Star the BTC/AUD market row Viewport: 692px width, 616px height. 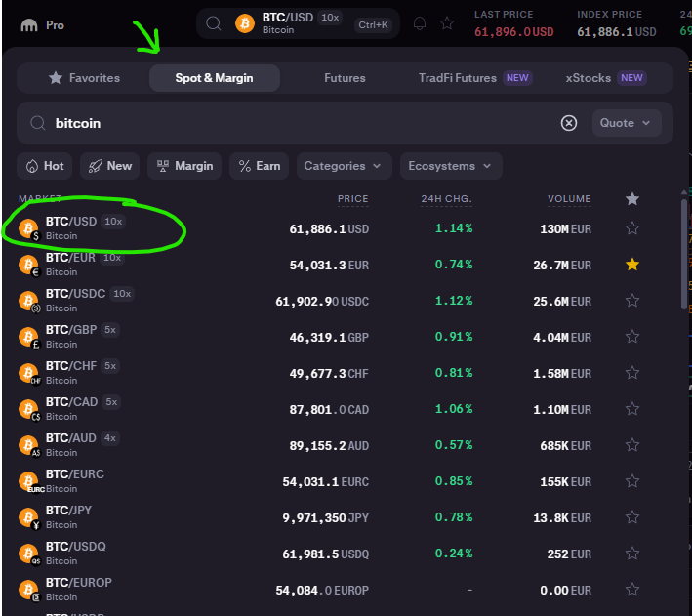click(x=632, y=445)
